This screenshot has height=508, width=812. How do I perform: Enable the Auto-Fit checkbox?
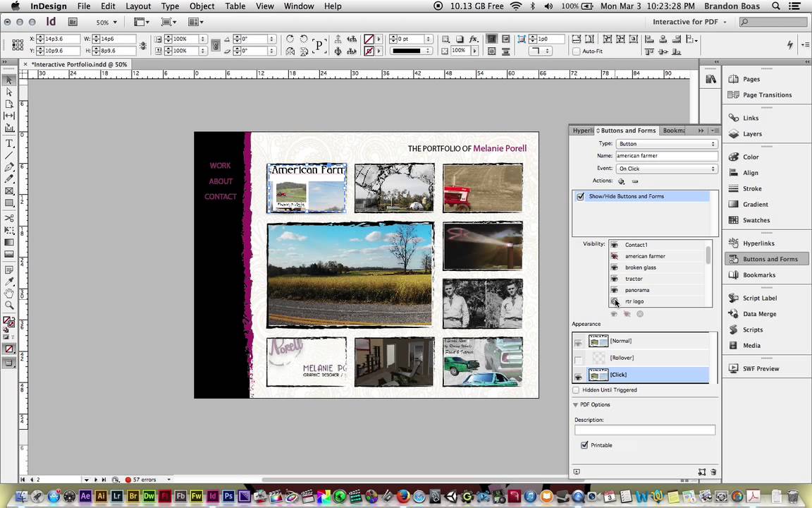pyautogui.click(x=576, y=52)
